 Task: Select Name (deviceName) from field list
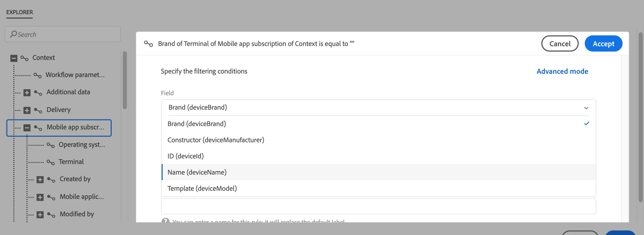pos(197,172)
